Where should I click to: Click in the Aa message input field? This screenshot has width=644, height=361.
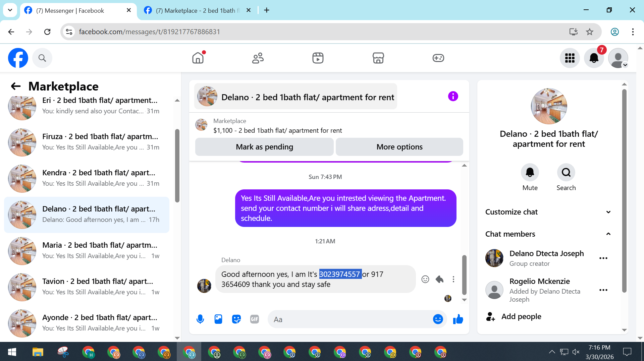point(351,319)
